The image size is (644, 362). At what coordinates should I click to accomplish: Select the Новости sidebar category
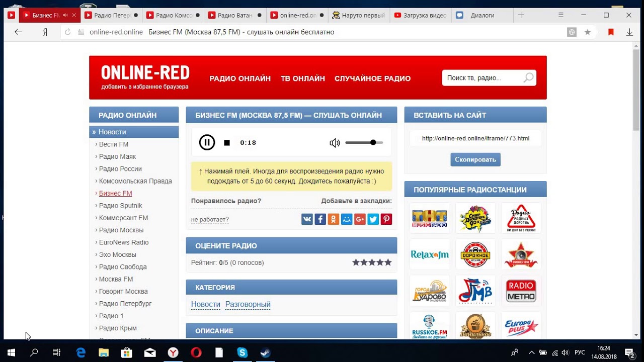[134, 132]
